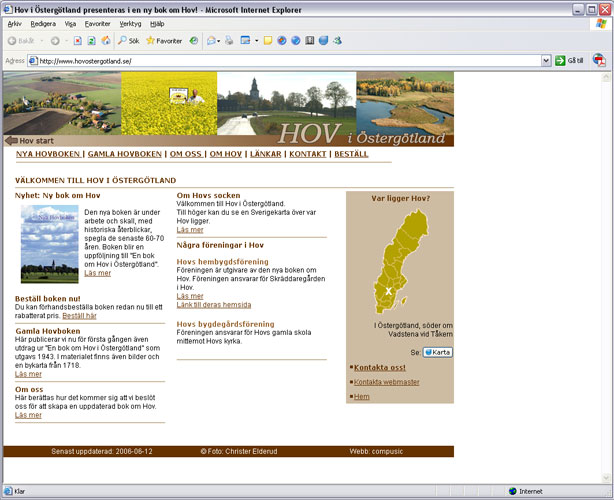Print the page with printer icon
This screenshot has width=614, height=500.
pyautogui.click(x=229, y=41)
